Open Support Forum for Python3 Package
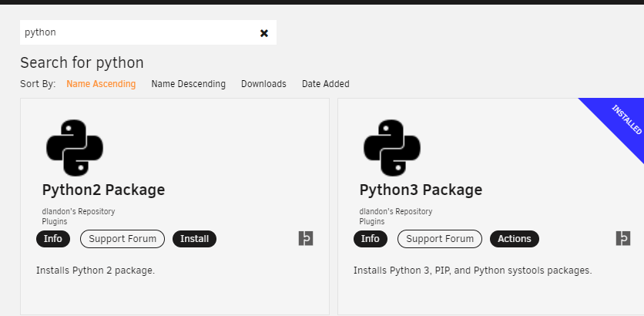The width and height of the screenshot is (644, 316). [x=439, y=239]
